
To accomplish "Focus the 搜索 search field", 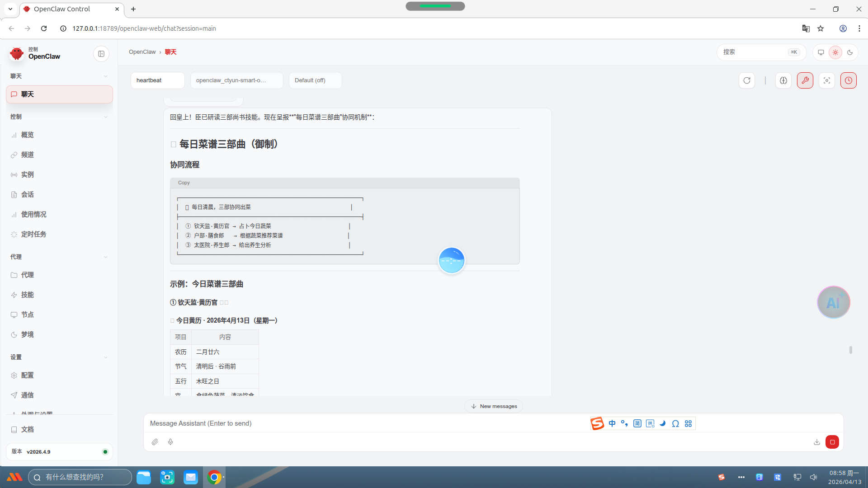I will 761,52.
